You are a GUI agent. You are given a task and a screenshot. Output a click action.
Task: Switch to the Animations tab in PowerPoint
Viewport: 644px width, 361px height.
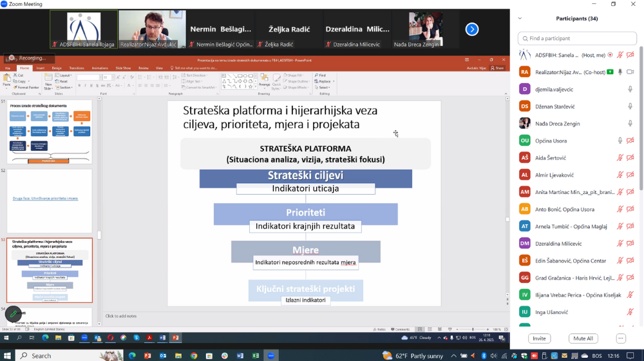(x=100, y=68)
